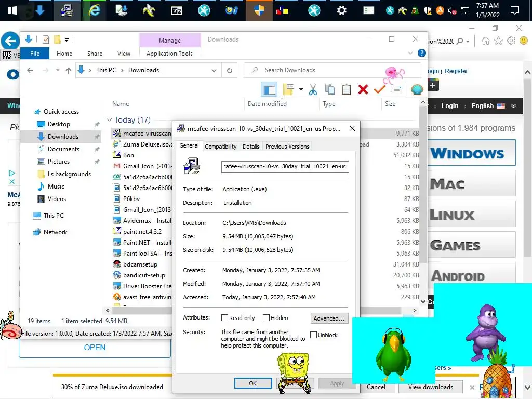Click the muted volume icon in system tray
This screenshot has width=532, height=399.
pos(452,11)
